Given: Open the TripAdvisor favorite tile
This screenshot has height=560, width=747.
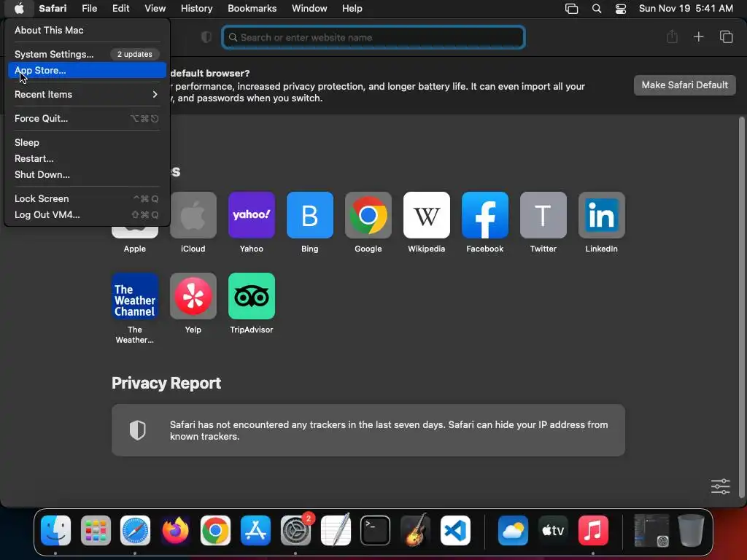Looking at the screenshot, I should click(252, 296).
